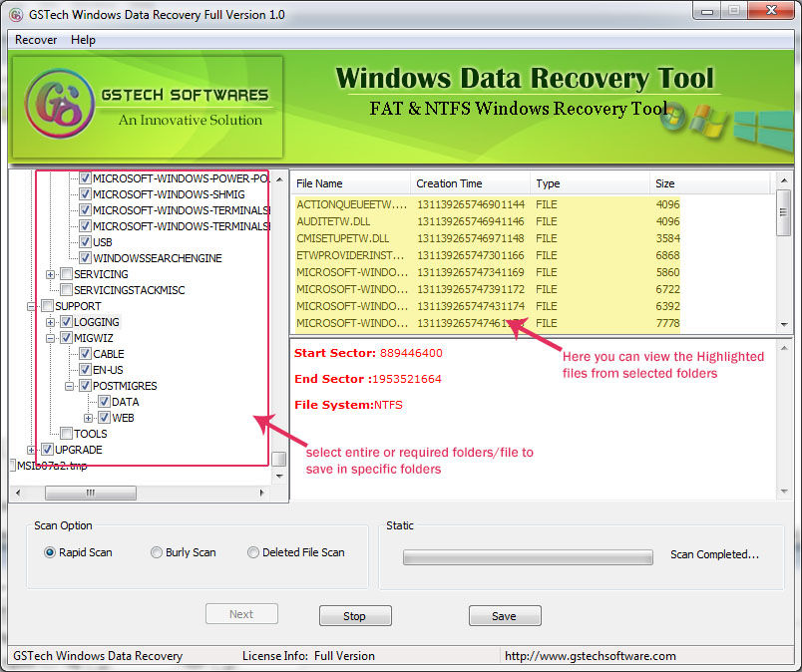Image resolution: width=802 pixels, height=672 pixels.
Task: Expand the SERVICING tree node
Action: [x=50, y=274]
